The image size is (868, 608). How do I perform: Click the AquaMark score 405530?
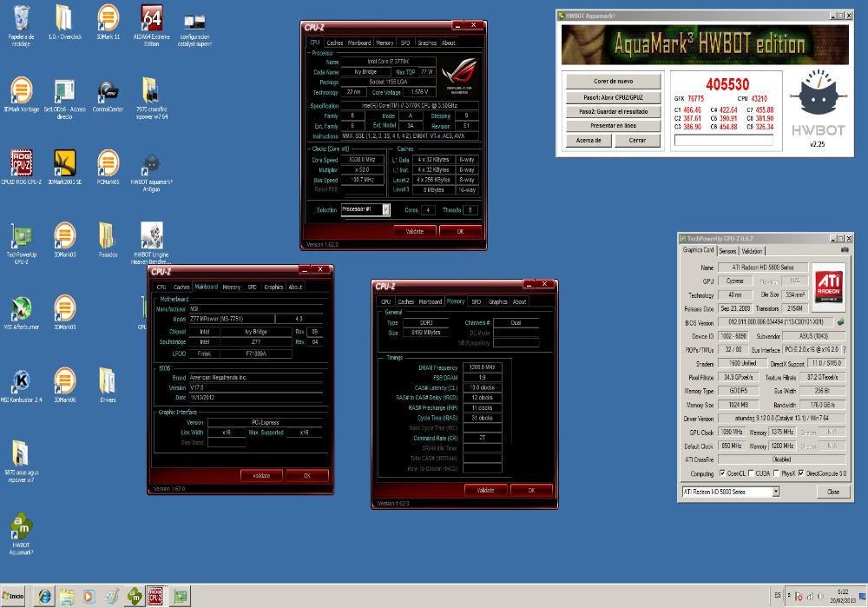point(727,85)
